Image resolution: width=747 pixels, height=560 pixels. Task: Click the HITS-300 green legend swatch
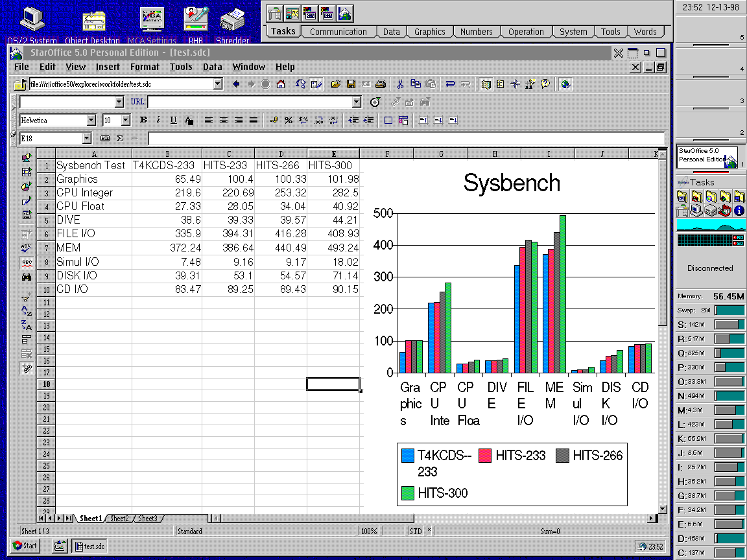407,493
